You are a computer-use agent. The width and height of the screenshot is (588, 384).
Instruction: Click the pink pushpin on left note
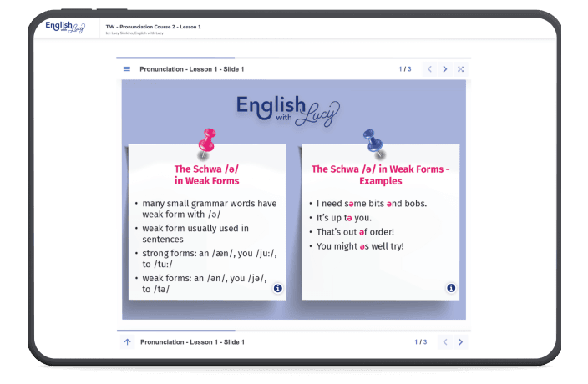(x=206, y=144)
